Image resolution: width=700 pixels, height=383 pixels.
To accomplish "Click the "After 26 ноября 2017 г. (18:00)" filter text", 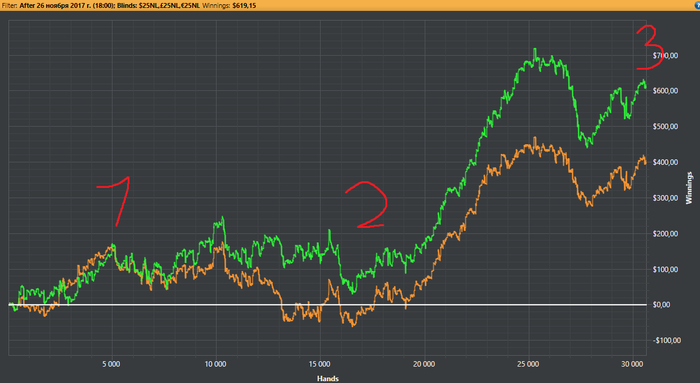I will 67,6.
